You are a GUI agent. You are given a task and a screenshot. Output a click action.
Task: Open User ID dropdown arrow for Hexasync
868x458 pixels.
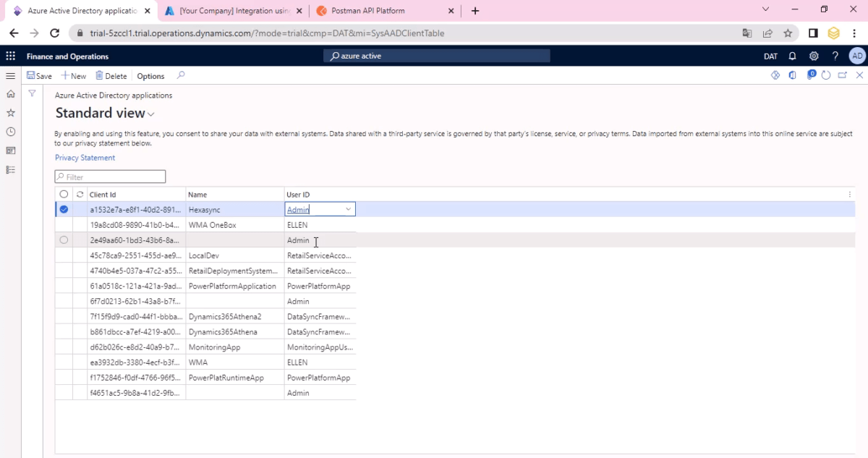click(x=349, y=210)
